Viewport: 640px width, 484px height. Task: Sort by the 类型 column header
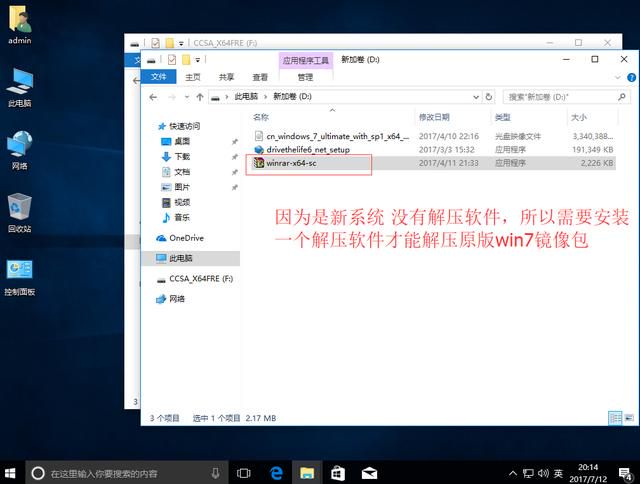click(x=528, y=117)
